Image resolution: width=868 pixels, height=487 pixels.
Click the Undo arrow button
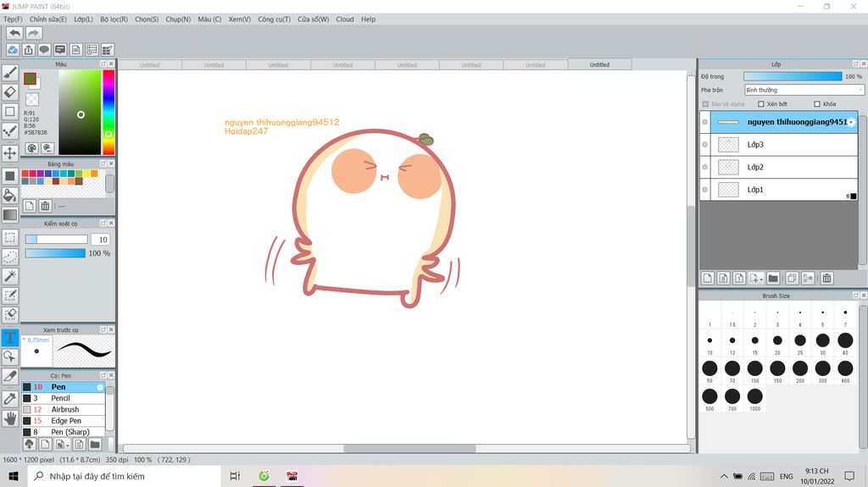tap(15, 33)
